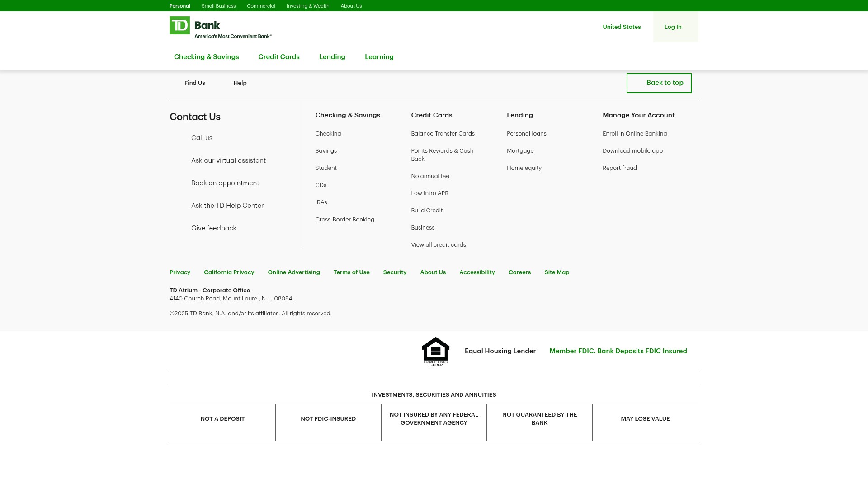868x488 pixels.
Task: Open the IRAs link
Action: pyautogui.click(x=321, y=202)
